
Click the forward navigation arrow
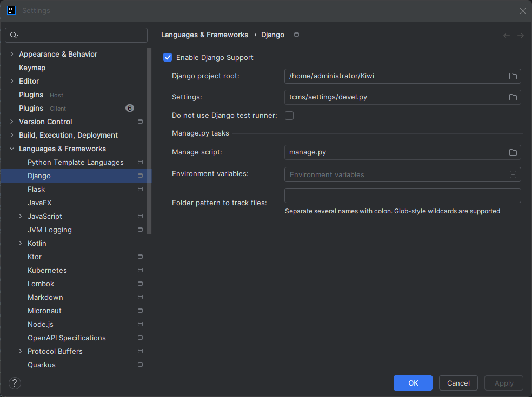[x=520, y=36]
